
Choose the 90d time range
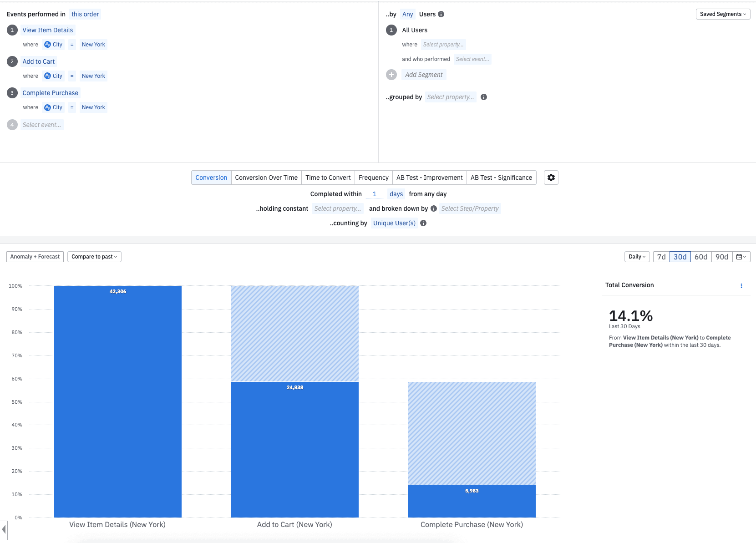coord(722,257)
